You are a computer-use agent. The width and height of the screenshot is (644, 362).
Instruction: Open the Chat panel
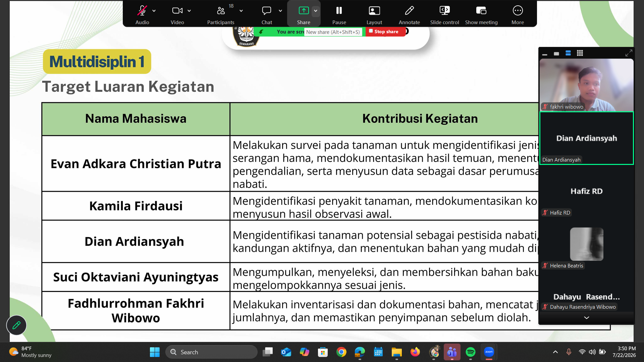click(267, 15)
